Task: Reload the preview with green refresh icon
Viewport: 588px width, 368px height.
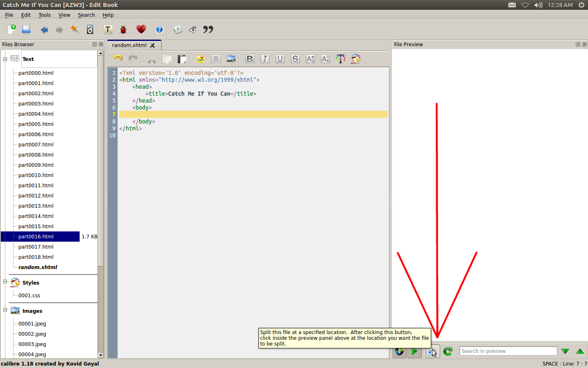Action: [448, 351]
